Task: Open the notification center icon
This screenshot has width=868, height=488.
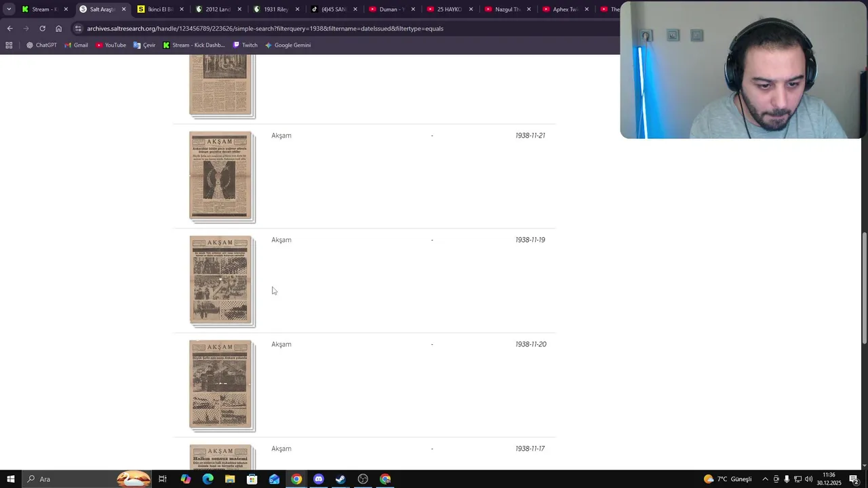Action: click(854, 479)
